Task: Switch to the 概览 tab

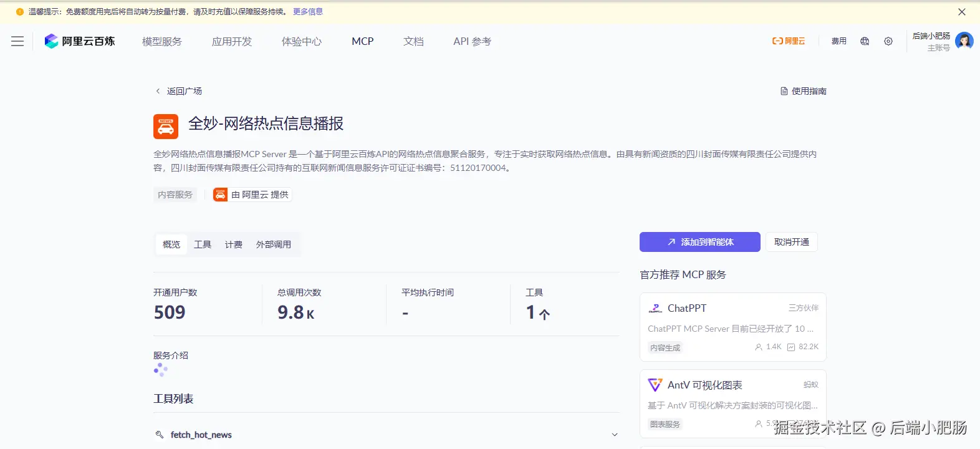Action: click(x=171, y=244)
